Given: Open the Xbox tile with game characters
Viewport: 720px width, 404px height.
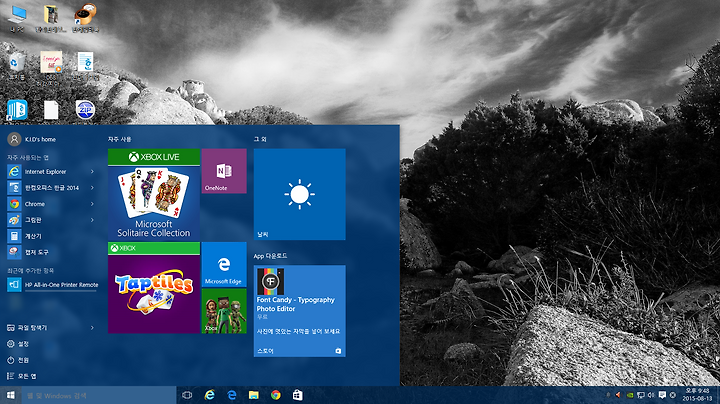Looking at the screenshot, I should [224, 311].
